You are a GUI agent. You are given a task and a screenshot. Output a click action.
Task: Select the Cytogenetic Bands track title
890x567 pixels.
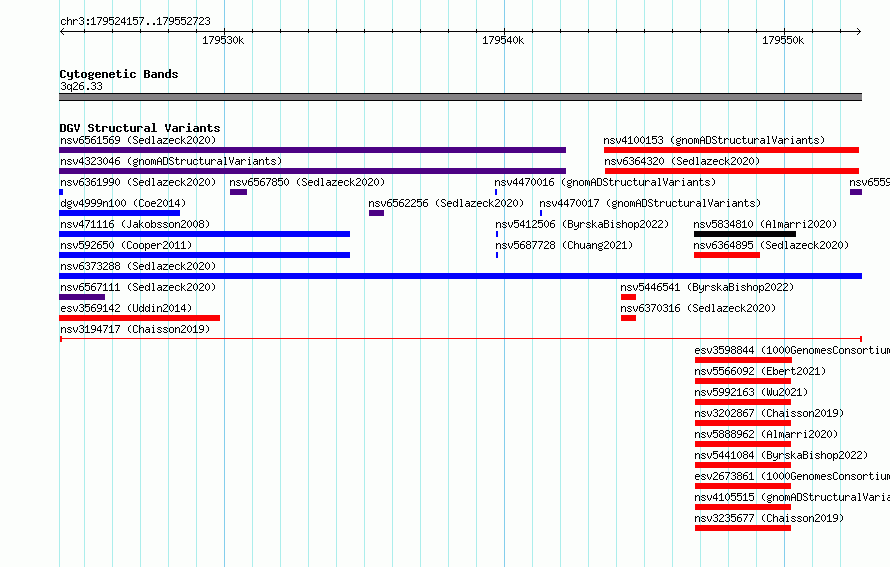tap(119, 74)
